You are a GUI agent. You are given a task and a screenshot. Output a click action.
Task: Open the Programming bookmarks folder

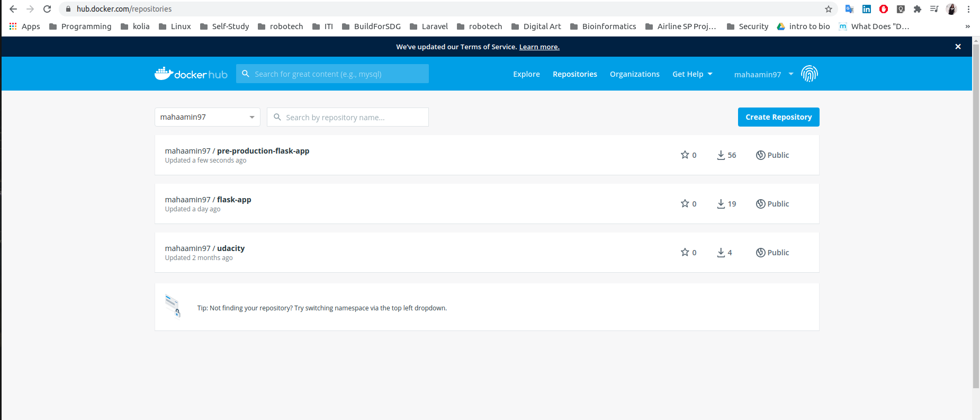click(80, 26)
